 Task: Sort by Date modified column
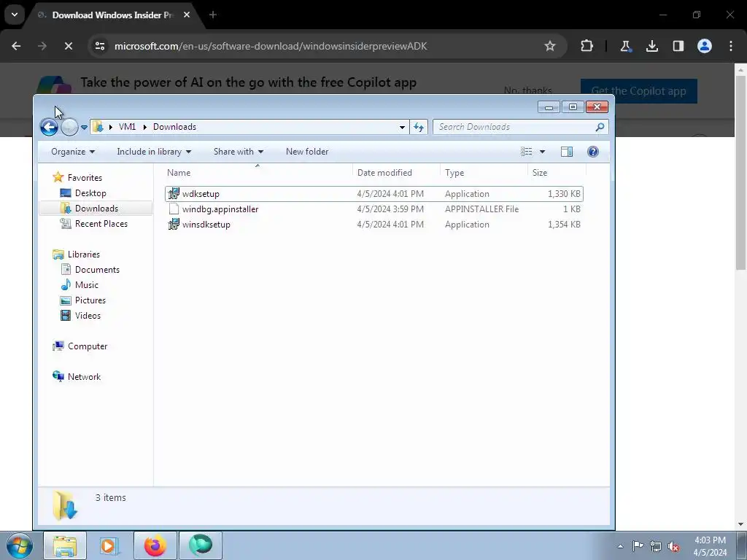[396, 173]
